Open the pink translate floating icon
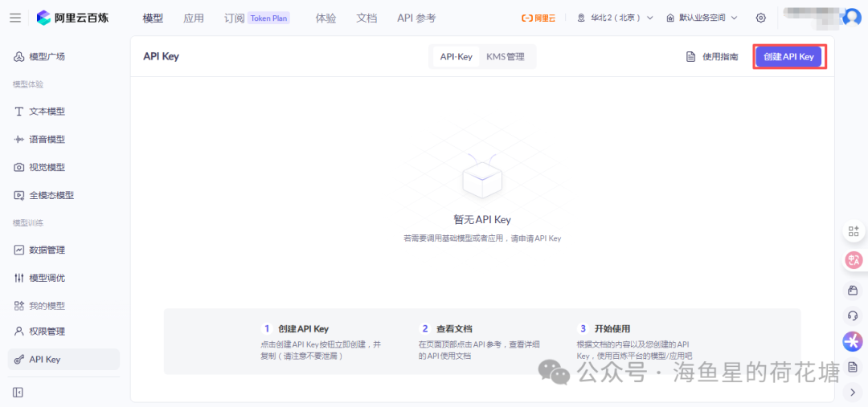Screen dimensions: 868x407 point(853,260)
